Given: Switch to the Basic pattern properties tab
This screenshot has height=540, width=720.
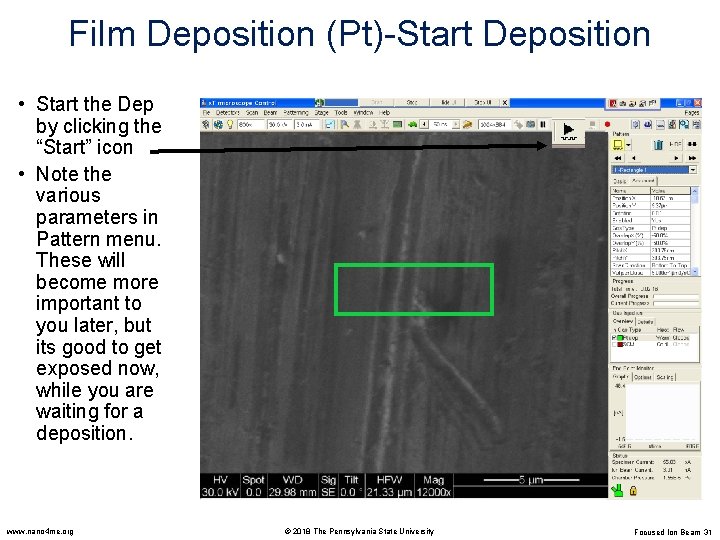Looking at the screenshot, I should pyautogui.click(x=619, y=181).
